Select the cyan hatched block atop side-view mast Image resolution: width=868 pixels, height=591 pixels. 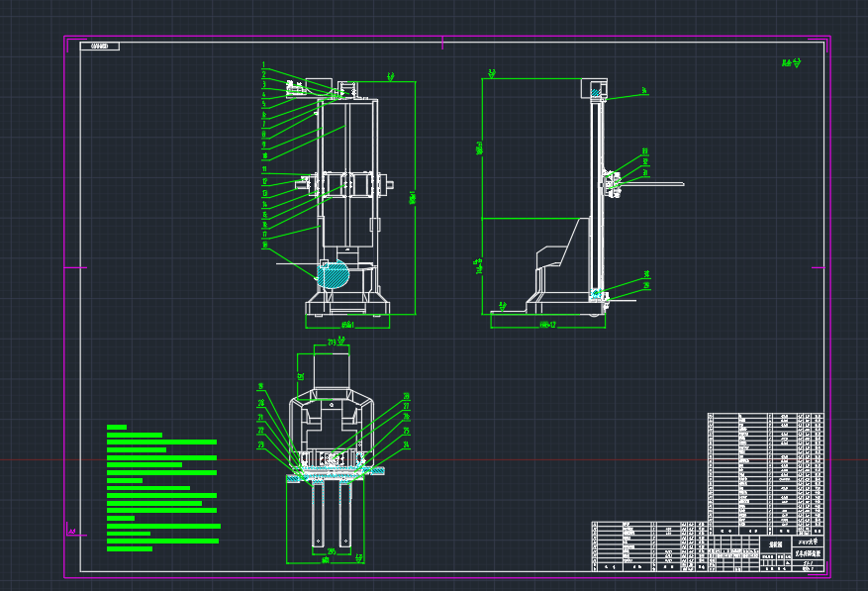(x=595, y=92)
